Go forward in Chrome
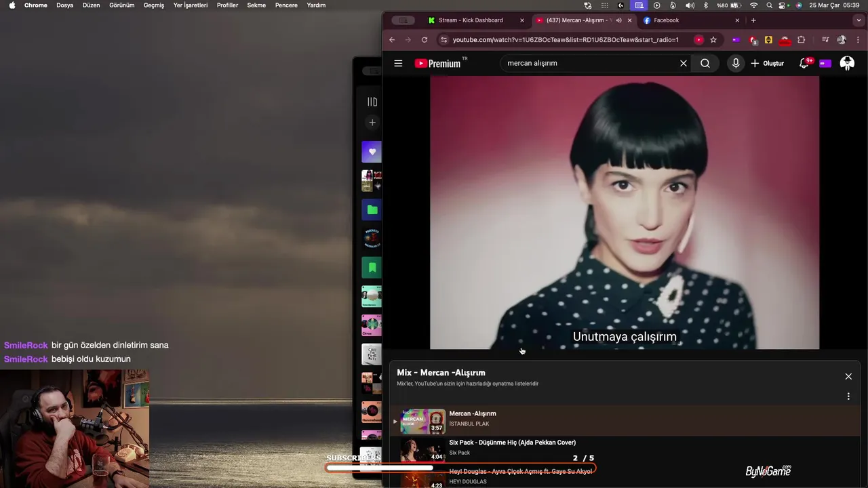 tap(408, 40)
